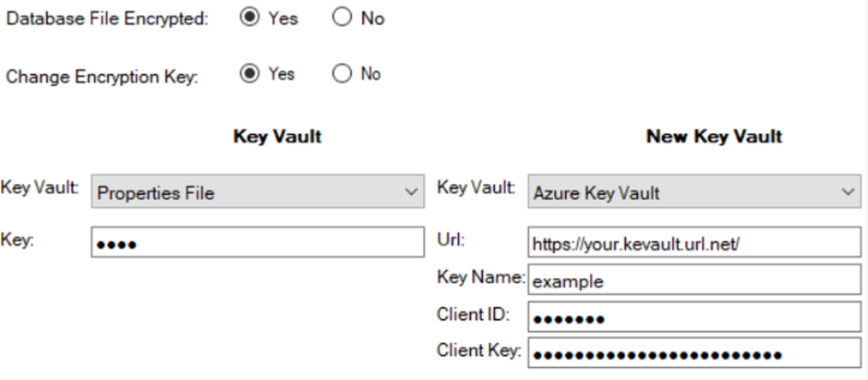Click the 'Key Name:' field label
The image size is (868, 380).
pos(479,277)
